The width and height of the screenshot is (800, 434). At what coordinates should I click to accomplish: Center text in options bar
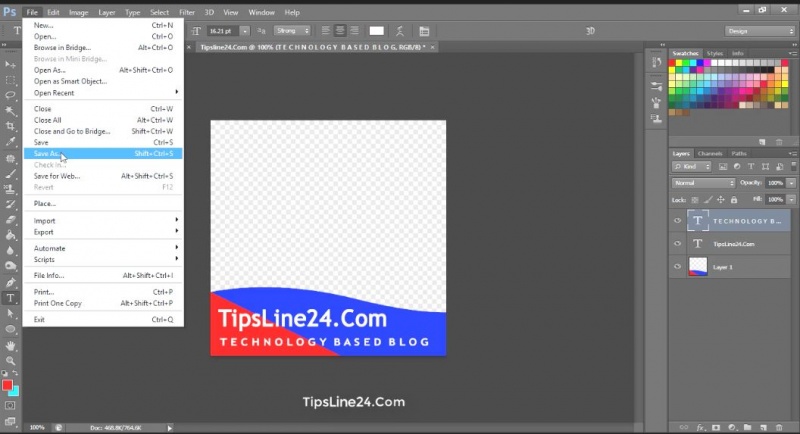[340, 31]
